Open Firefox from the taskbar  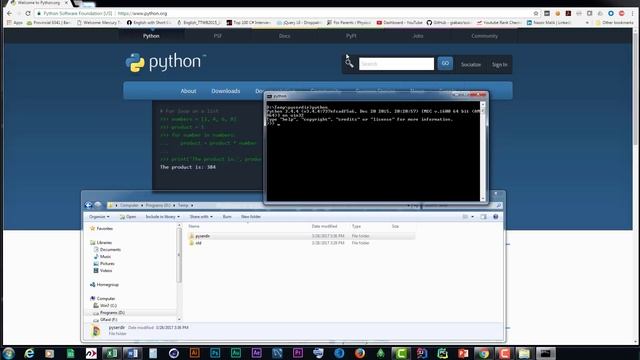pos(360,353)
